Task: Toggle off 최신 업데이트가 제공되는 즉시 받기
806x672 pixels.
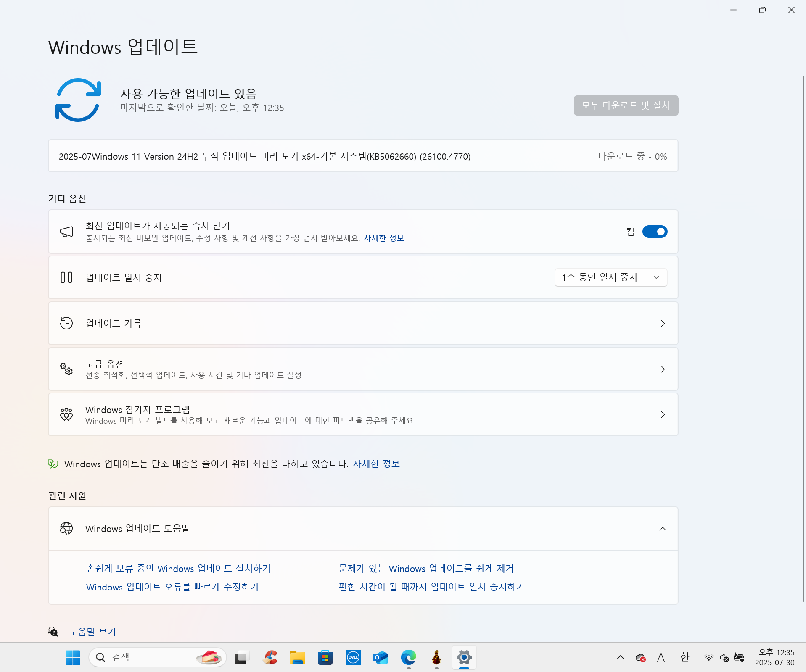Action: [655, 232]
